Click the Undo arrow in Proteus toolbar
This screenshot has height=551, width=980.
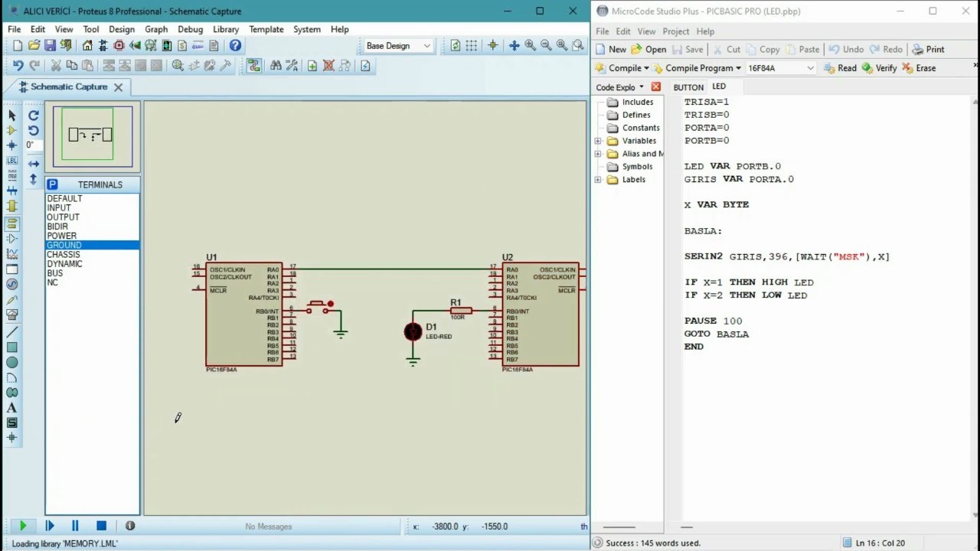pos(18,66)
